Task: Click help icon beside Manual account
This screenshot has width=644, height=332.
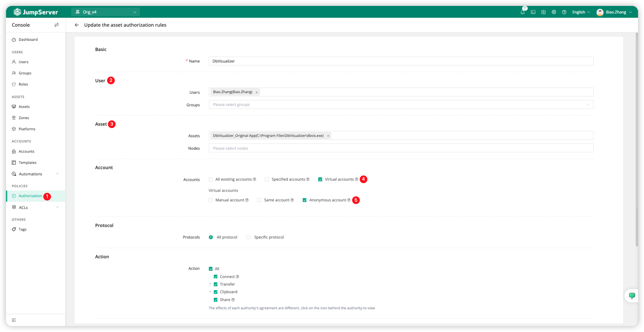Action: pyautogui.click(x=247, y=200)
